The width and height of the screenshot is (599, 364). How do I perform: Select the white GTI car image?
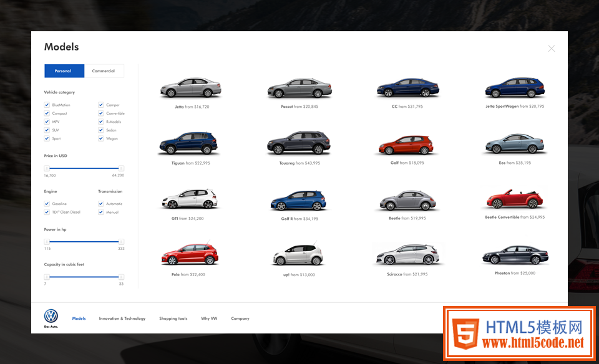pos(190,199)
